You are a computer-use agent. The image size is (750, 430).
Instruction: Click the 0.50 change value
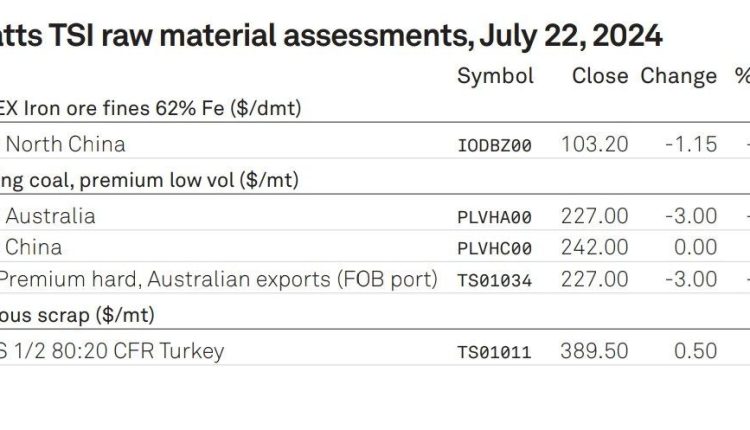click(695, 351)
